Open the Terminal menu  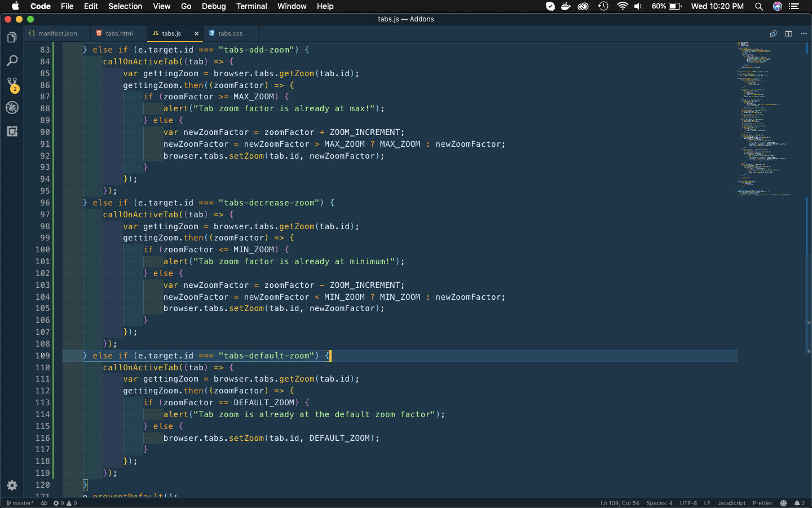pyautogui.click(x=251, y=6)
